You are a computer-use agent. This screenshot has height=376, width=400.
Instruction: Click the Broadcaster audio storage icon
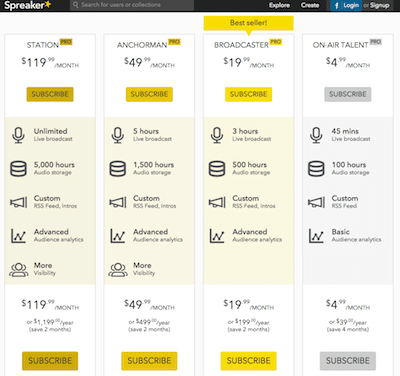coord(217,169)
